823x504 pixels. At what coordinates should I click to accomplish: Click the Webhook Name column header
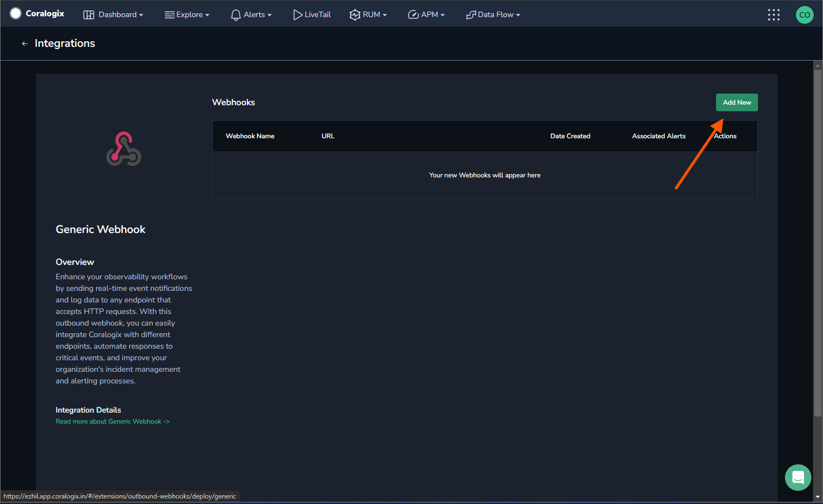click(x=250, y=136)
